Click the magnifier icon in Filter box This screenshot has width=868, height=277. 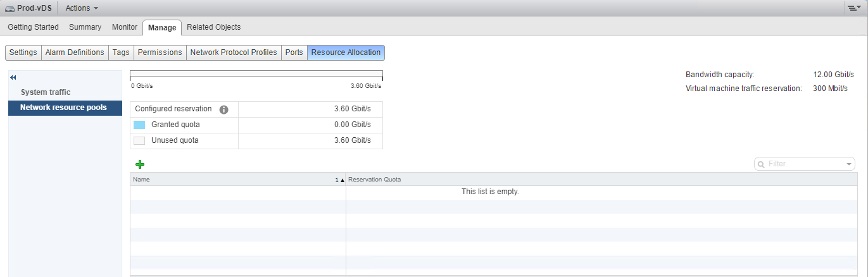point(761,164)
